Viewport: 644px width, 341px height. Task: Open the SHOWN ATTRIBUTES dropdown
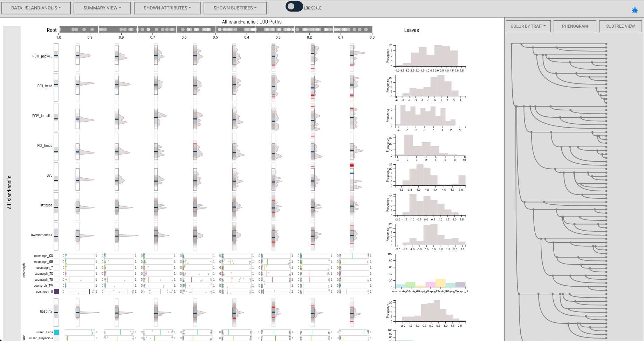pos(167,8)
